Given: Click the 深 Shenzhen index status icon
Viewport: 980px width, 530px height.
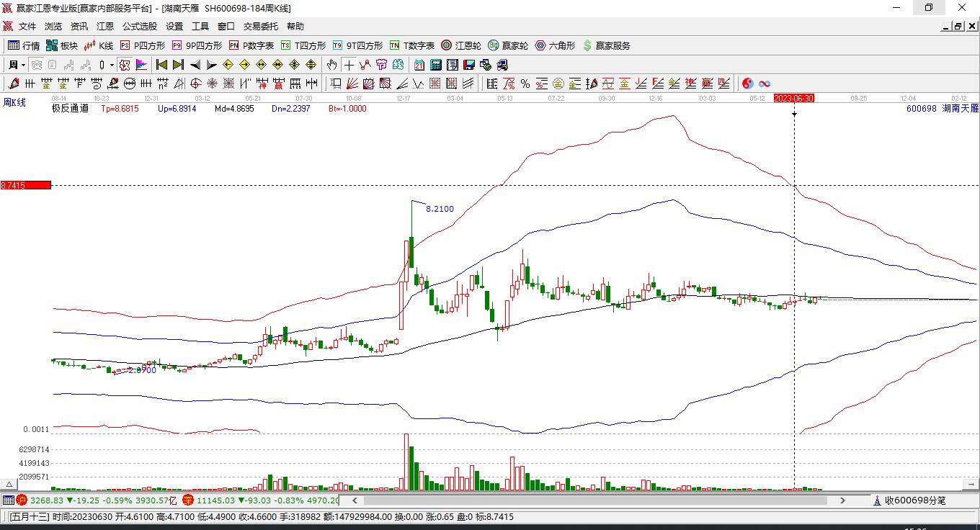Looking at the screenshot, I should pyautogui.click(x=187, y=500).
